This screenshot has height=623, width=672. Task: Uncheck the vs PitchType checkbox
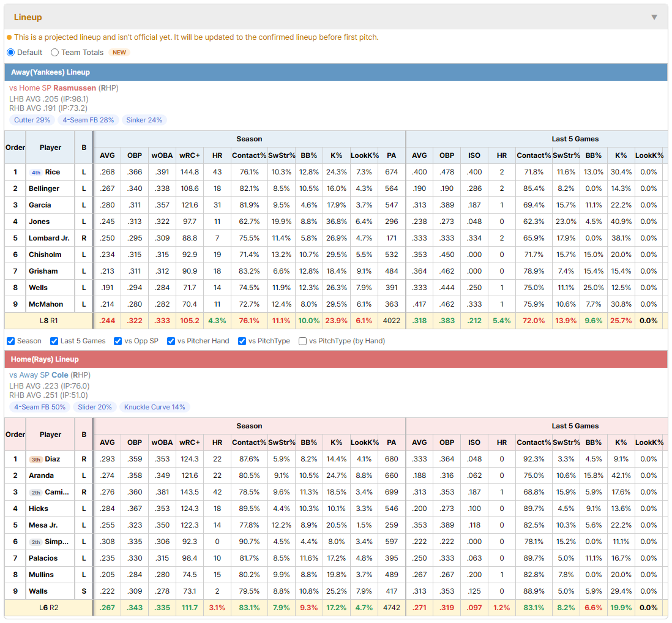pos(242,341)
